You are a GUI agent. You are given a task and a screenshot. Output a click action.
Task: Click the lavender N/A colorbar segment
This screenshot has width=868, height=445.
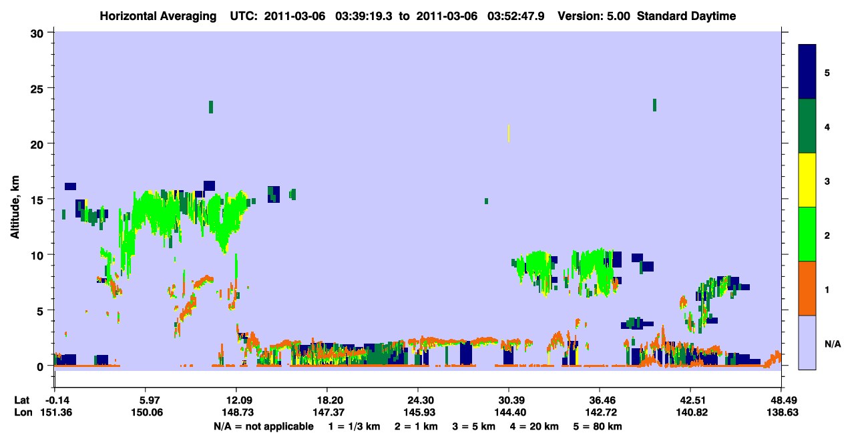807,342
